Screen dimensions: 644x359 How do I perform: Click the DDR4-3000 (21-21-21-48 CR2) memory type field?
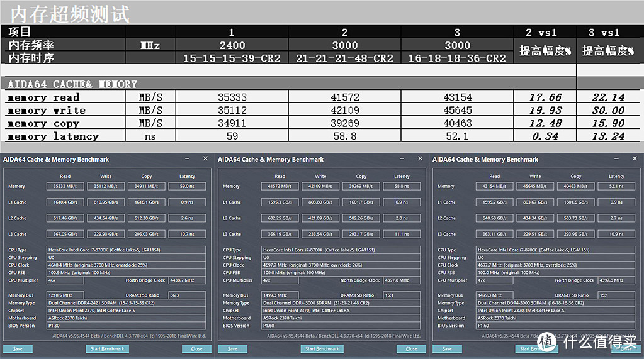tap(341, 303)
